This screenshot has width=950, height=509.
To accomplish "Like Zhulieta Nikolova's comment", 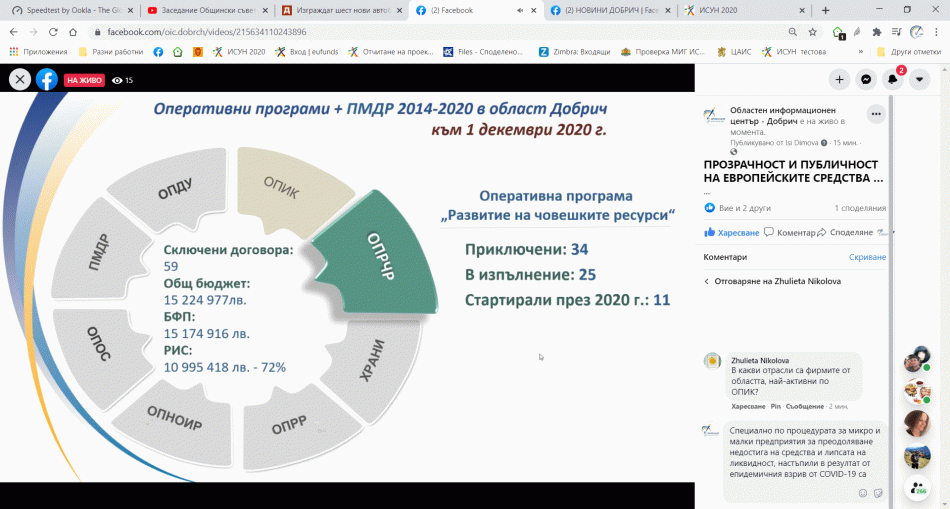I will click(749, 406).
